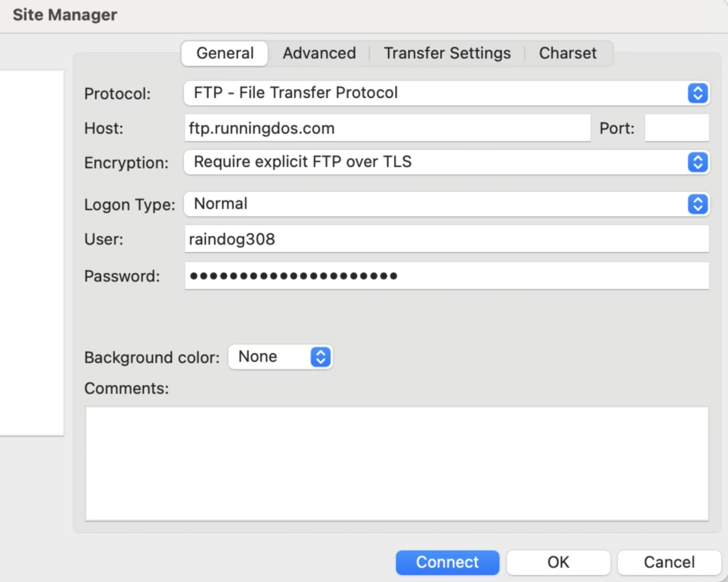Click the OK button
728x582 pixels.
pos(558,562)
